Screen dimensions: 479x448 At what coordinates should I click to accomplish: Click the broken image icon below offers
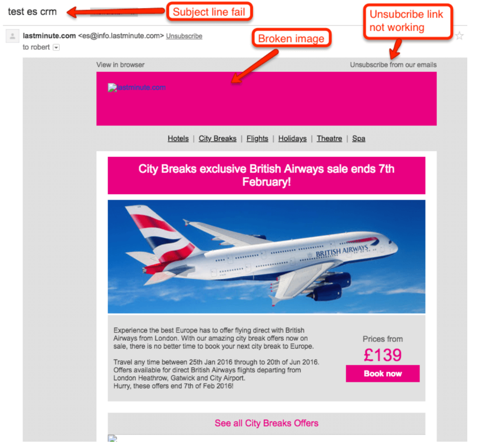coord(112,438)
